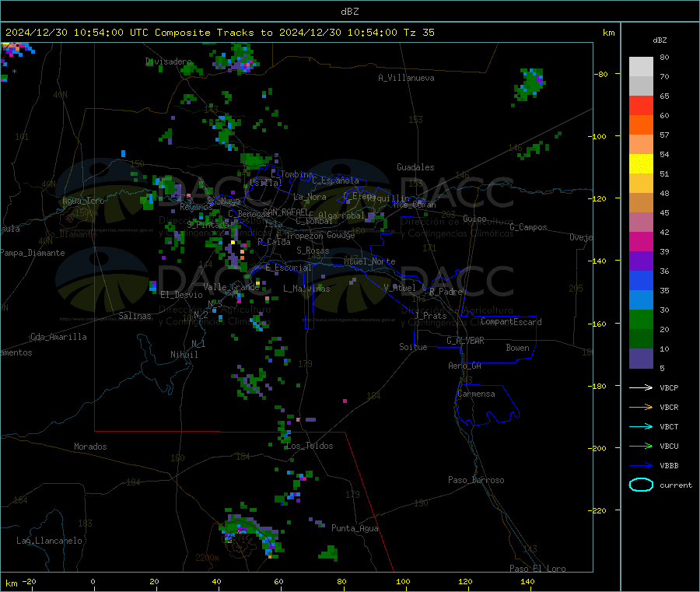Click the storm cell east of A_Villanueva
The width and height of the screenshot is (700, 592).
pos(529,86)
